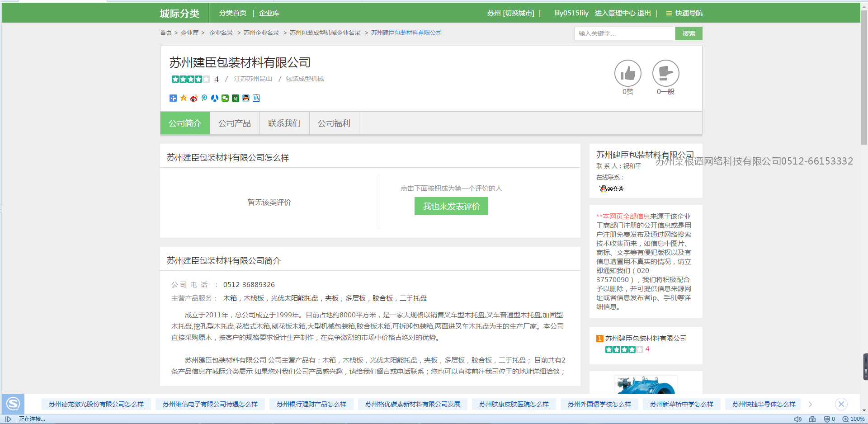Open the medical kit repair icon in status bar
The width and height of the screenshot is (868, 424).
coord(812,419)
